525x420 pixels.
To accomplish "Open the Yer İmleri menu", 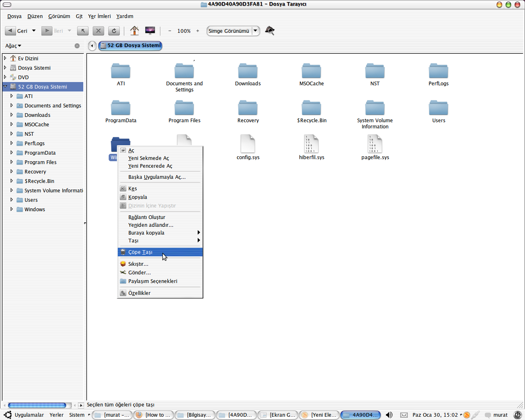I will (x=99, y=16).
